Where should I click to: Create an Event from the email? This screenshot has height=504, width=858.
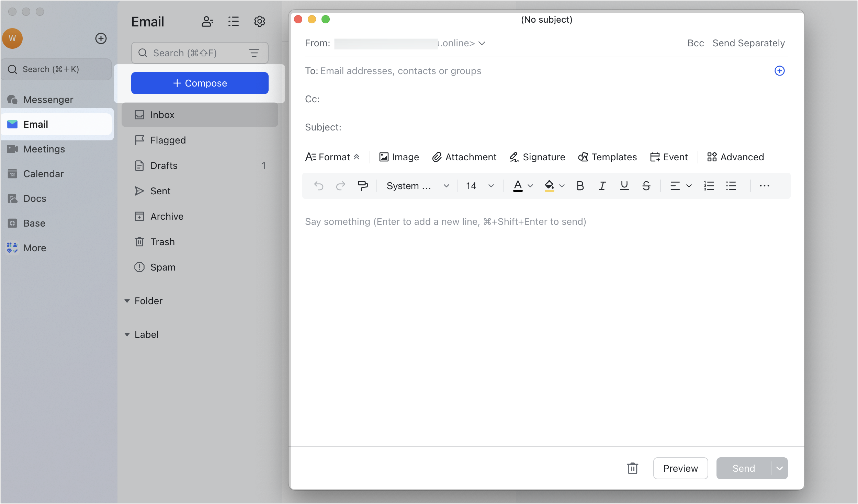[669, 157]
